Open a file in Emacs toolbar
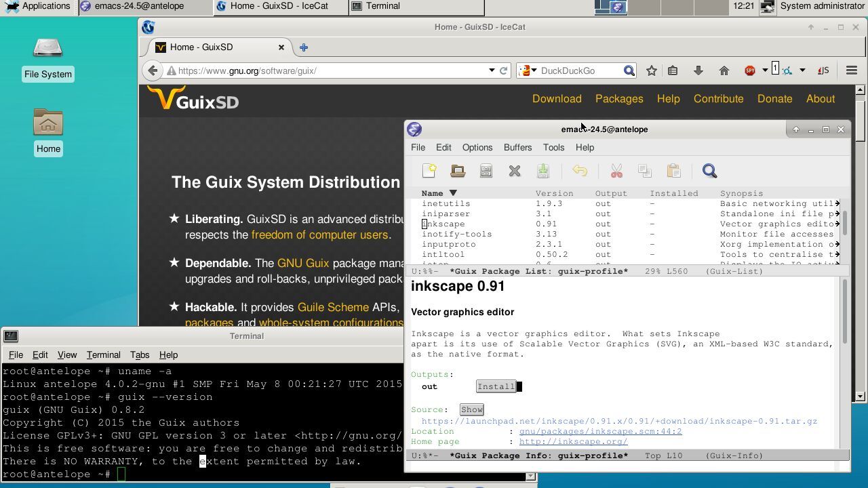Image resolution: width=868 pixels, height=488 pixels. point(458,171)
